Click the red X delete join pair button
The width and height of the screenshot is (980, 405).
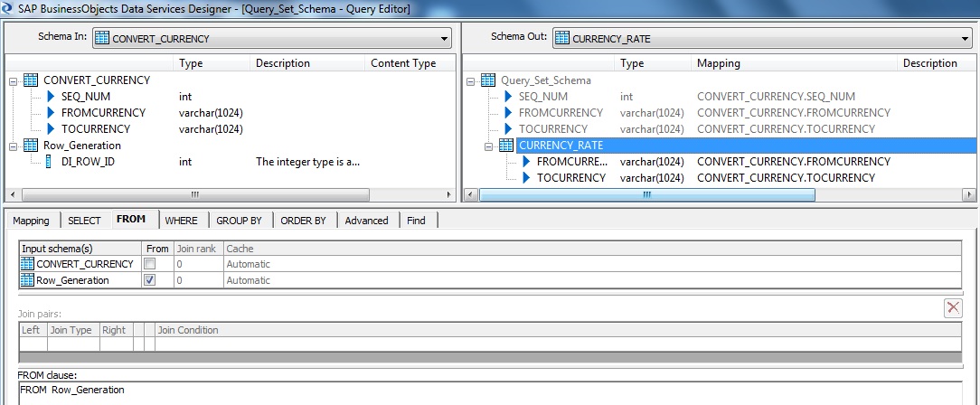coord(953,306)
